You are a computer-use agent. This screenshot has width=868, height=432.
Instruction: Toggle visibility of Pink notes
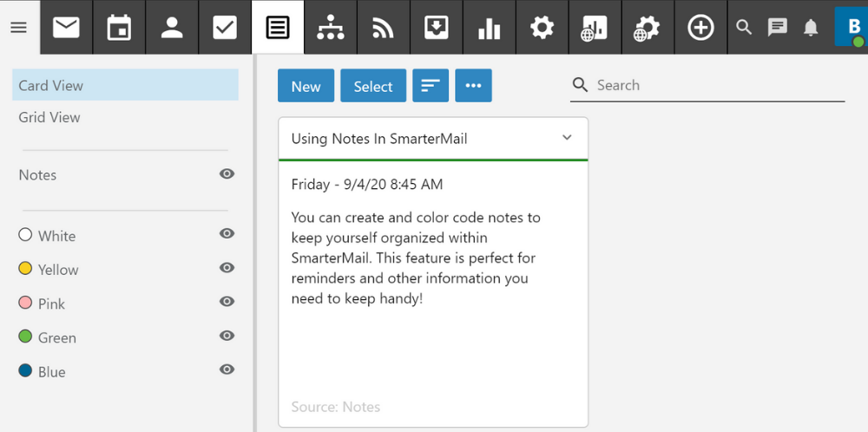[227, 302]
